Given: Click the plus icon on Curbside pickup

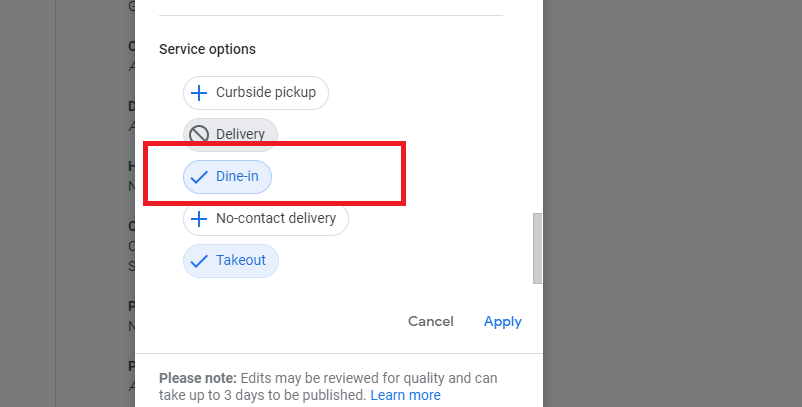Looking at the screenshot, I should pos(199,93).
